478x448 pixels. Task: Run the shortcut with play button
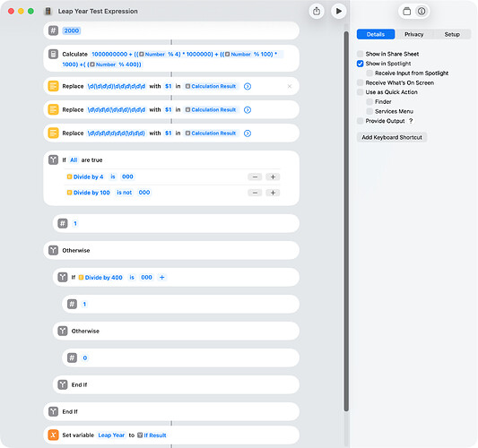338,12
